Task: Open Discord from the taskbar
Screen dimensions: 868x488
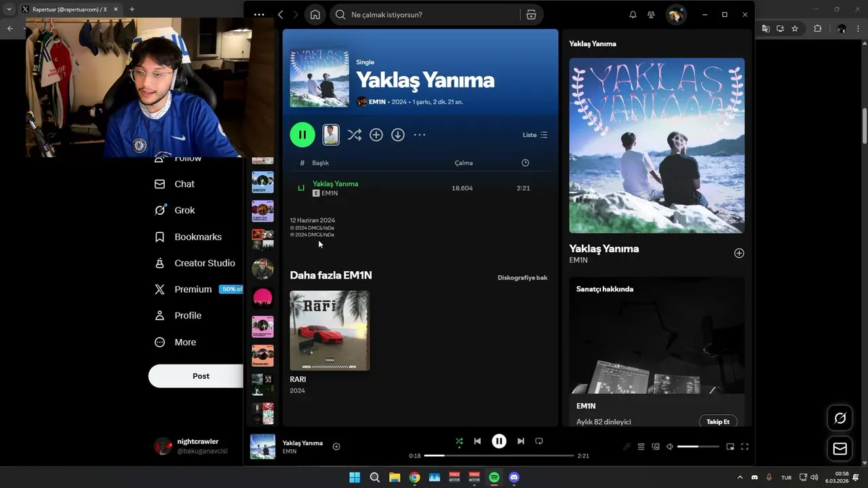Action: coord(514,477)
